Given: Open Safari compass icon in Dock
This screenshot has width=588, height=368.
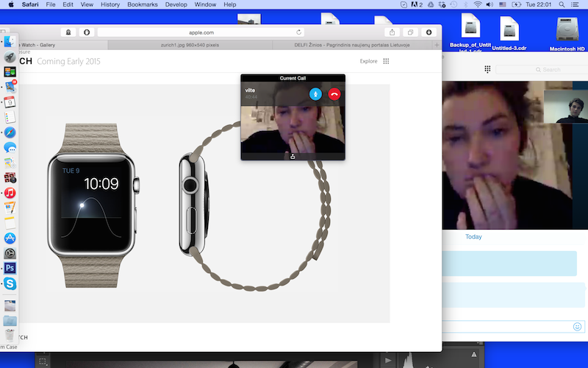Looking at the screenshot, I should tap(10, 132).
